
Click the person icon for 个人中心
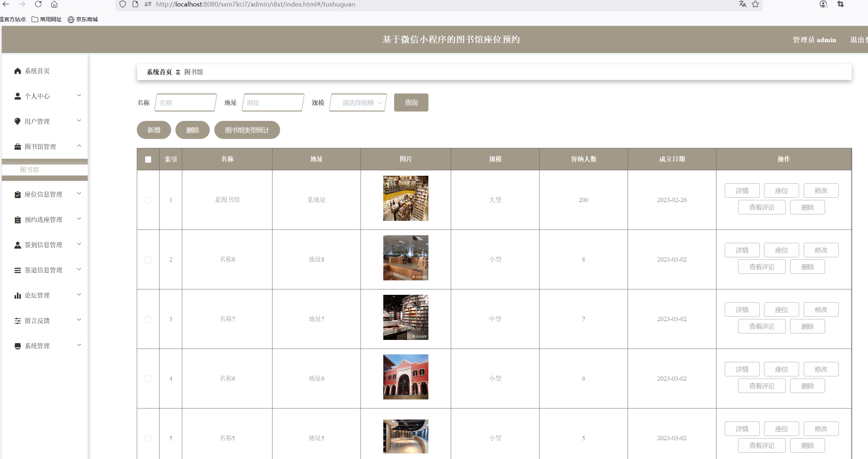[17, 96]
